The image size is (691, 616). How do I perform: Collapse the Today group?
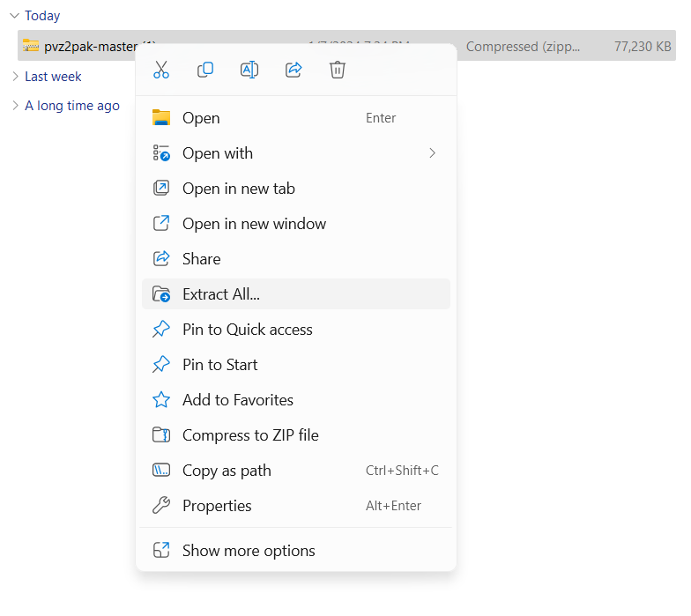pyautogui.click(x=14, y=16)
